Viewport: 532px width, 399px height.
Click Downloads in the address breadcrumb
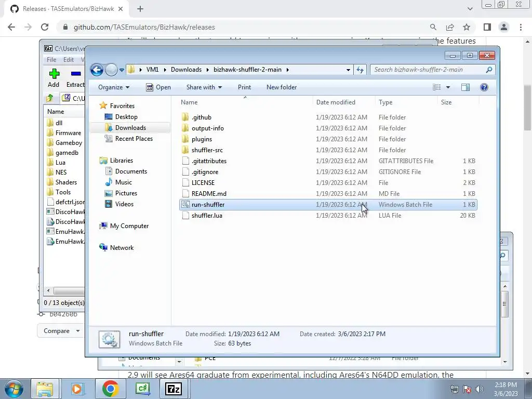click(x=187, y=70)
